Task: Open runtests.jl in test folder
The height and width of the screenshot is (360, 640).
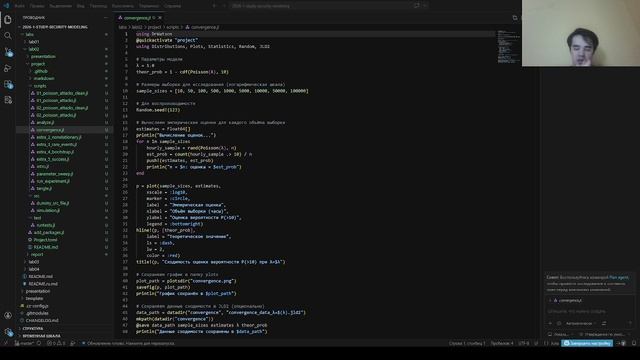Action: click(x=46, y=225)
